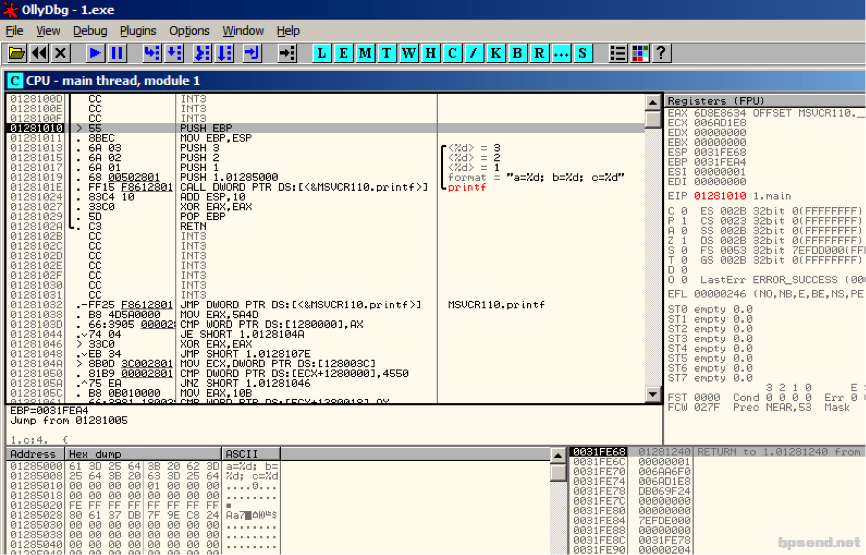Pause execution with the pause icon

pyautogui.click(x=117, y=54)
